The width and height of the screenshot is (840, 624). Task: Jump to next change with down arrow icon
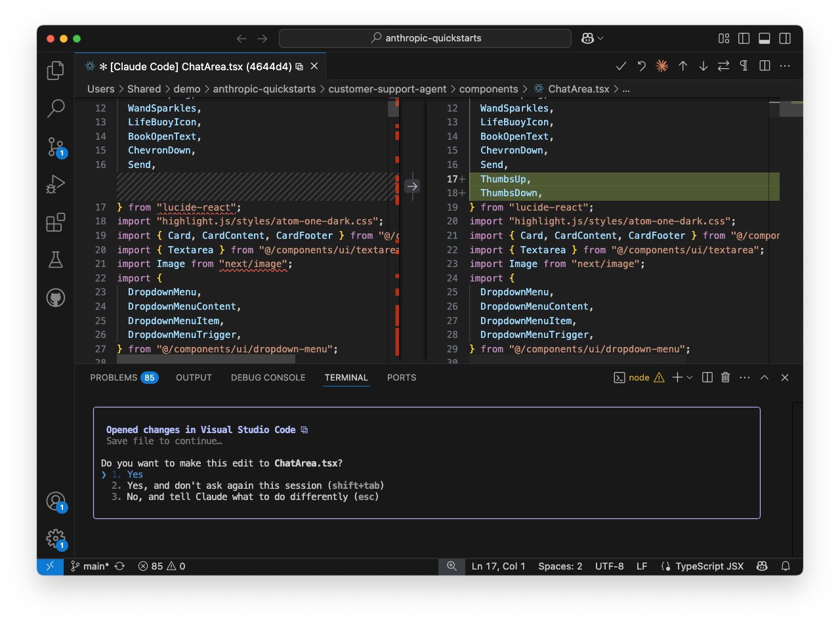[703, 66]
